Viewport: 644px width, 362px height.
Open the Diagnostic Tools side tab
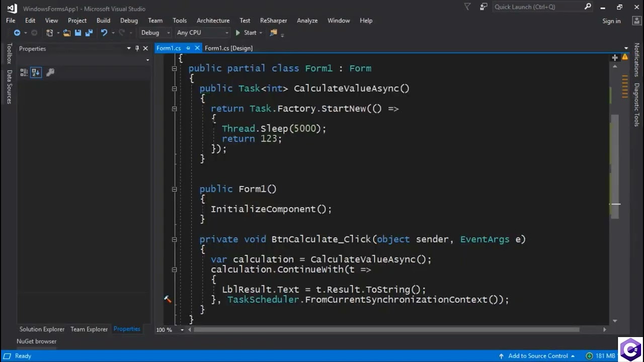tap(636, 105)
